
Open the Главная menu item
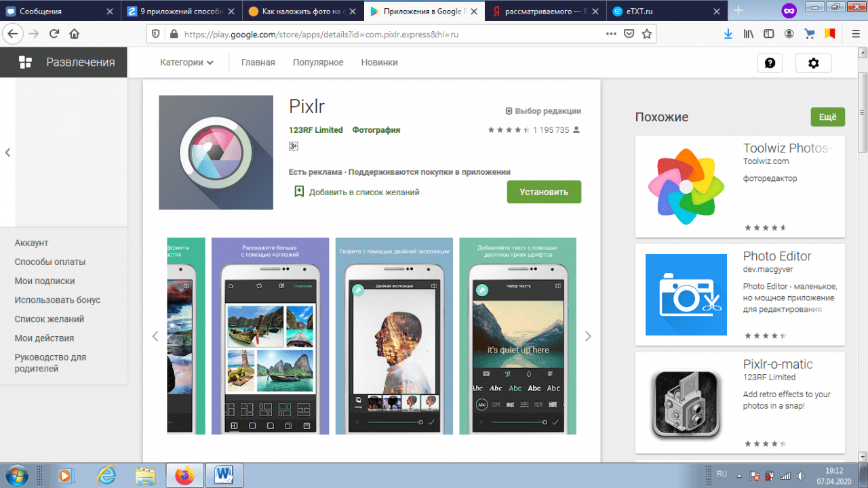click(258, 62)
